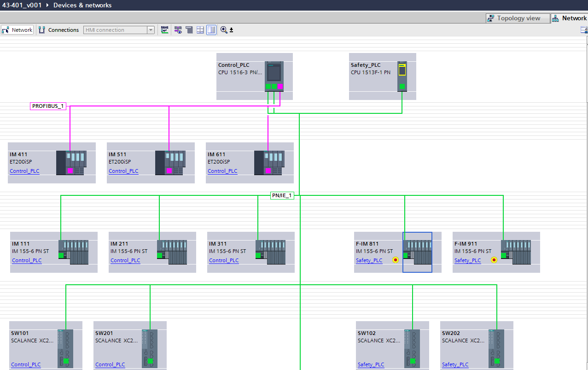The image size is (588, 370).
Task: Click the show address labels icon
Action: coord(178,30)
